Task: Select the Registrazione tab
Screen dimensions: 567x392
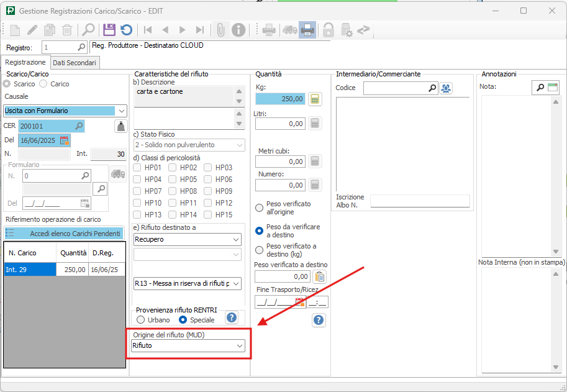Action: pos(25,63)
